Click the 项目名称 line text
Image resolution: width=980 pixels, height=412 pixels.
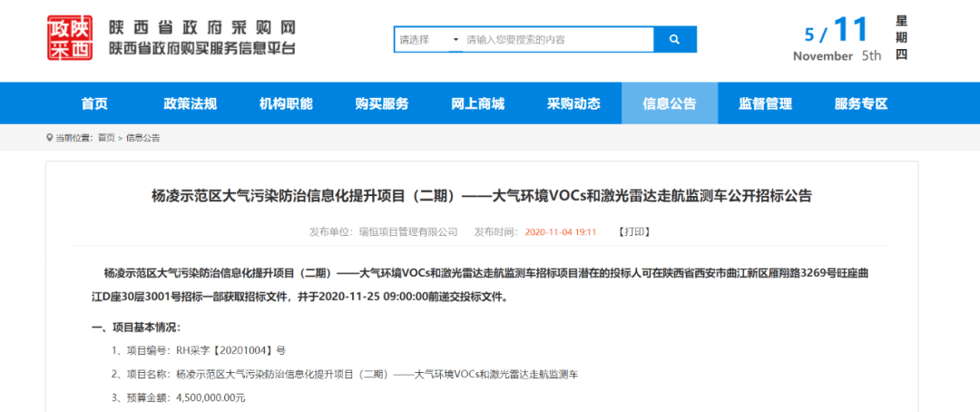coord(345,374)
